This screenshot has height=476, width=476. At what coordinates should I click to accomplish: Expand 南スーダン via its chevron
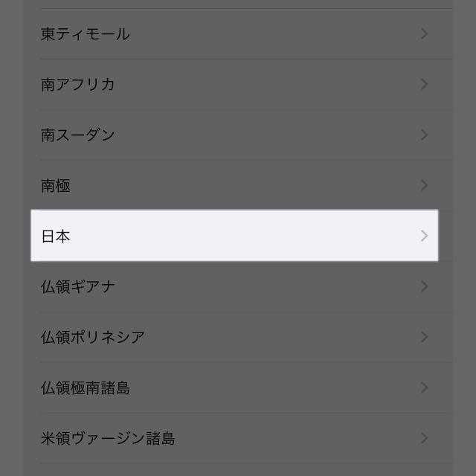tap(425, 135)
